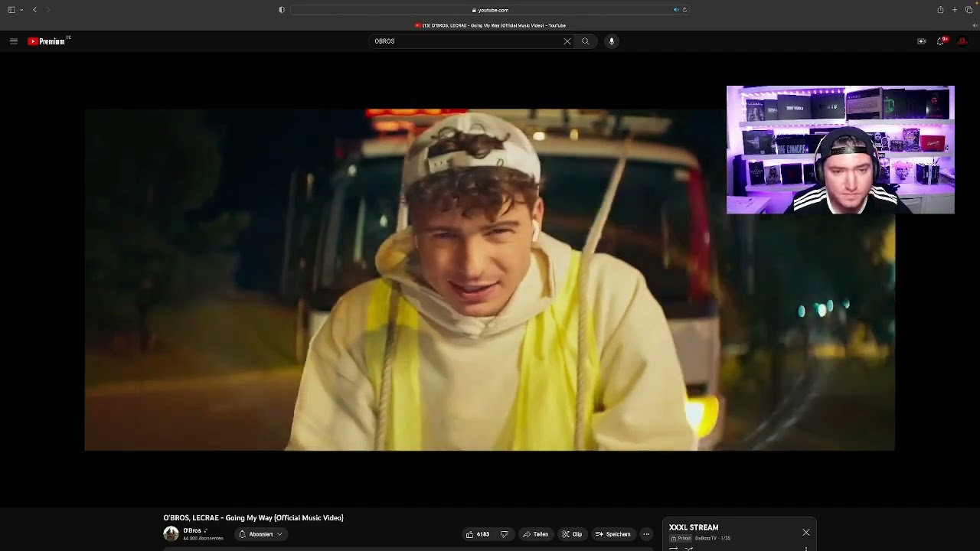
Task: Toggle Safari sidebar button
Action: click(11, 10)
